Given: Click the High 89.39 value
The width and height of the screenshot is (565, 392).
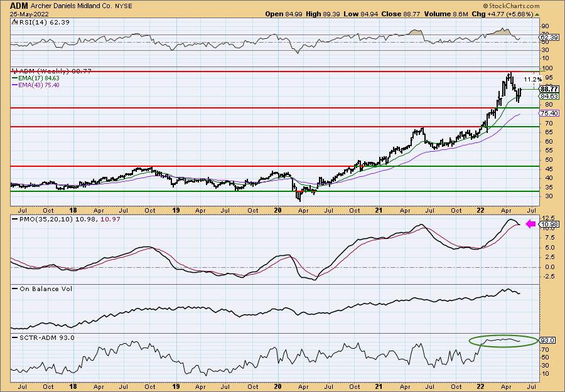Looking at the screenshot, I should tap(323, 14).
